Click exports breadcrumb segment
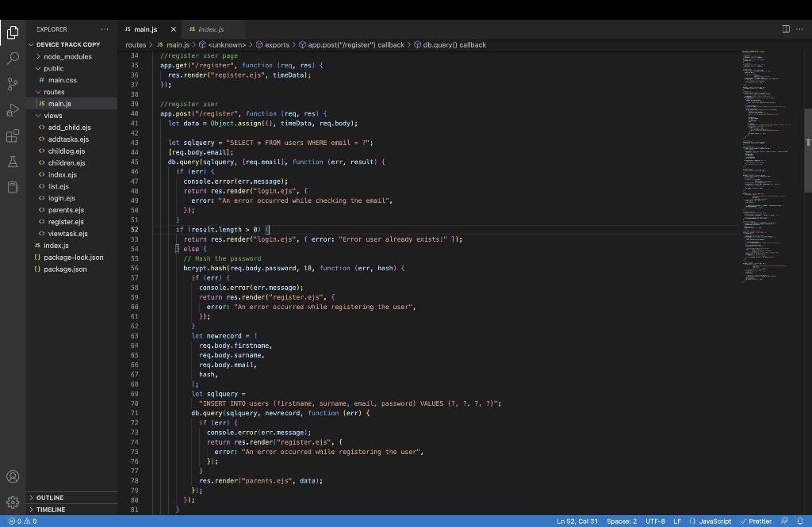 point(273,45)
